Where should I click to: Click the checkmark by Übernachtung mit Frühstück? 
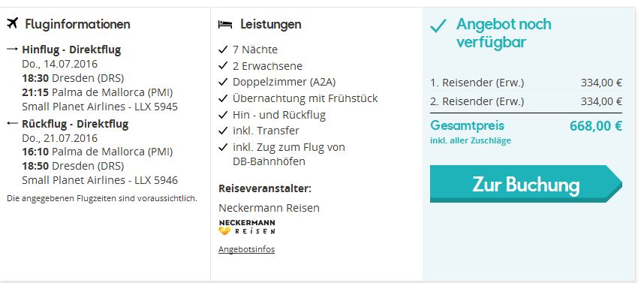pos(223,98)
